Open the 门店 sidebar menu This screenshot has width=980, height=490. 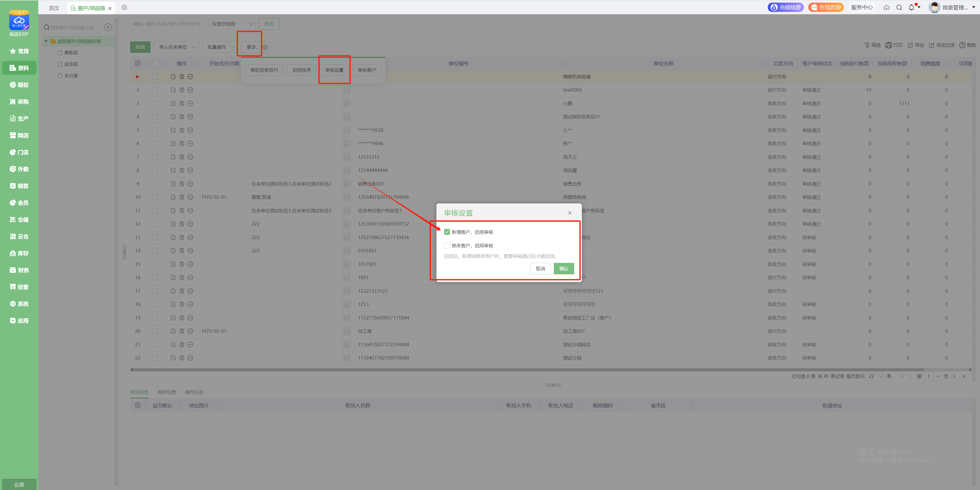pos(19,152)
